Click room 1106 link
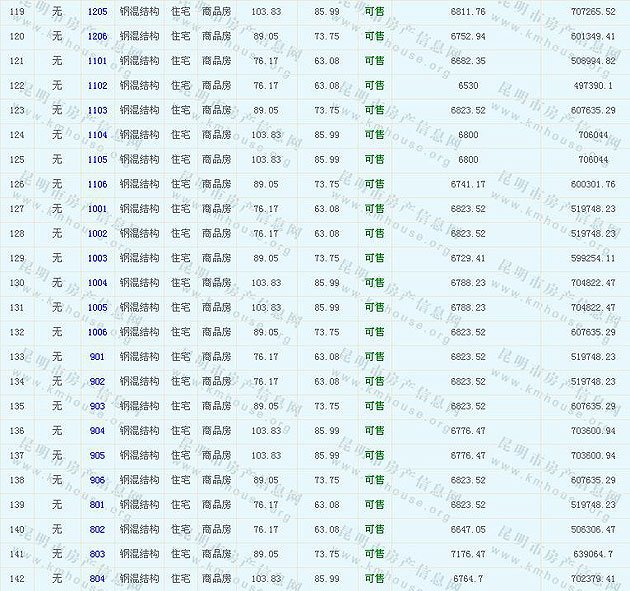 tap(97, 184)
